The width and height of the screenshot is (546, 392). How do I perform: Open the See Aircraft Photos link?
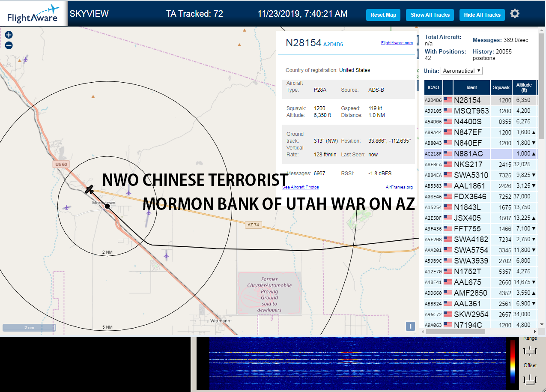click(x=300, y=187)
